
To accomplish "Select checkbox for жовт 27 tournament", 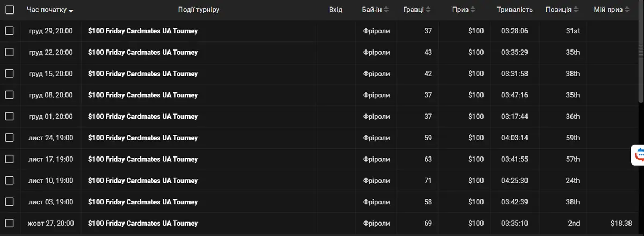I will click(x=10, y=223).
